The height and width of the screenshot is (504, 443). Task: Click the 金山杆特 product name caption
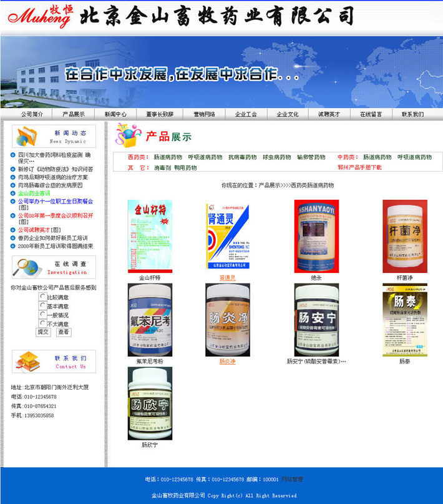click(x=150, y=278)
